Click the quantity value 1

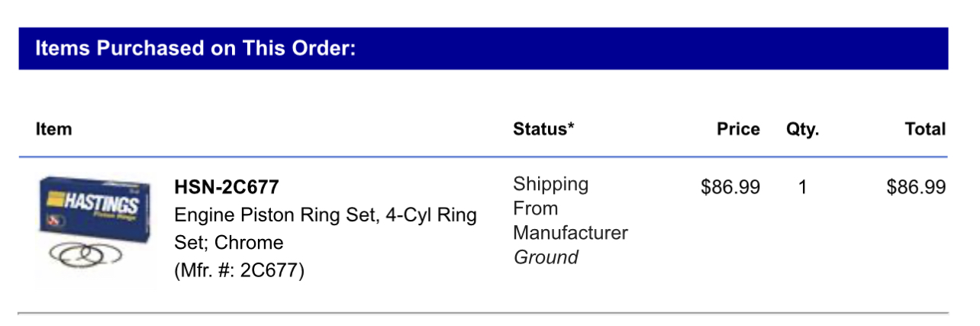click(802, 187)
